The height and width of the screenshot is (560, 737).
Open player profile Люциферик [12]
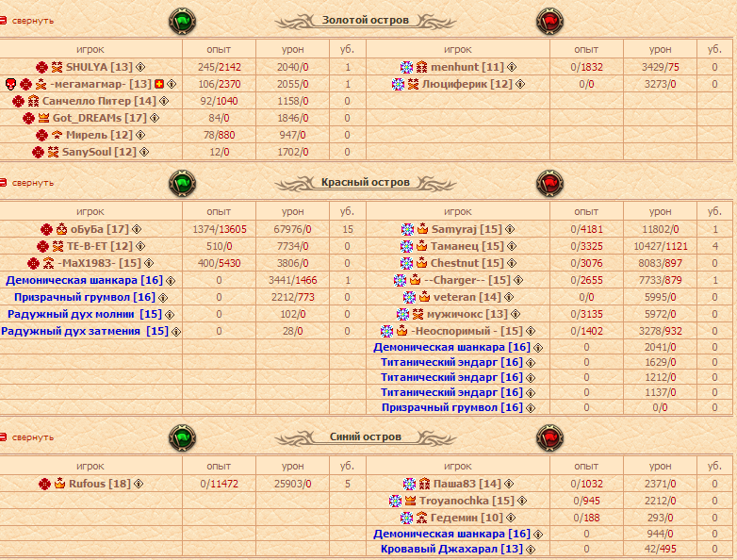point(467,84)
